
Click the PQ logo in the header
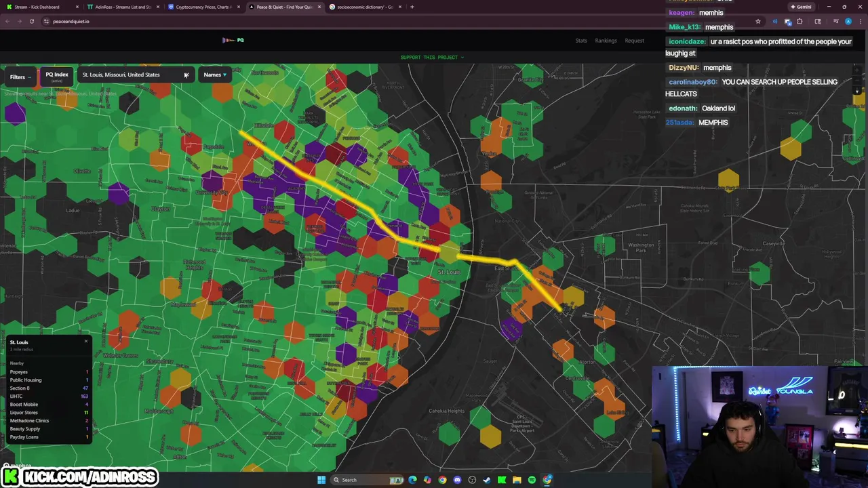(233, 40)
